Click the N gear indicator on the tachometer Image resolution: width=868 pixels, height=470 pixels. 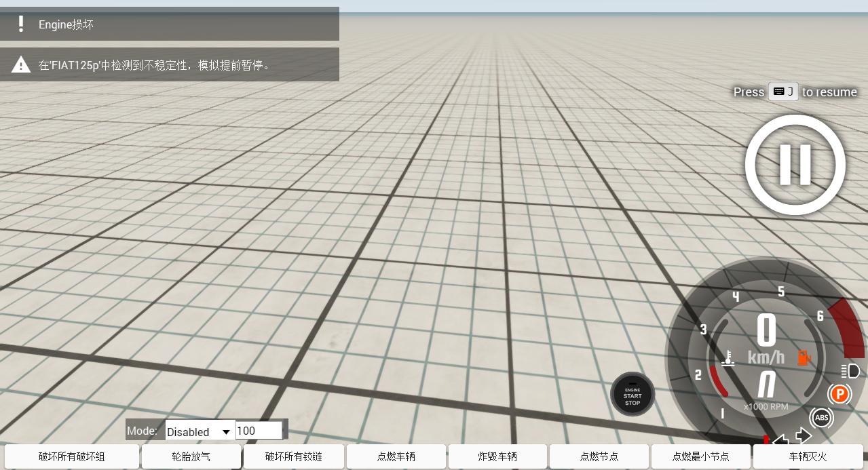point(766,385)
